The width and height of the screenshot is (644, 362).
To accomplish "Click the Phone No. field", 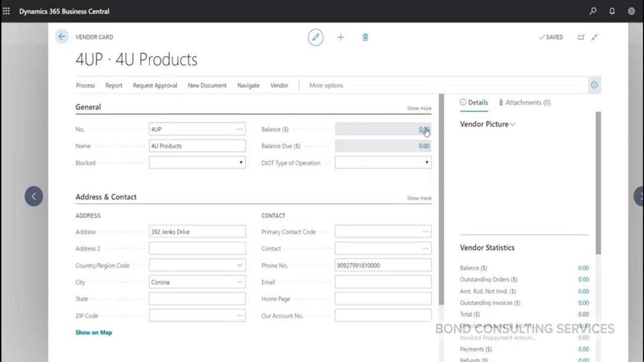I will pyautogui.click(x=383, y=265).
